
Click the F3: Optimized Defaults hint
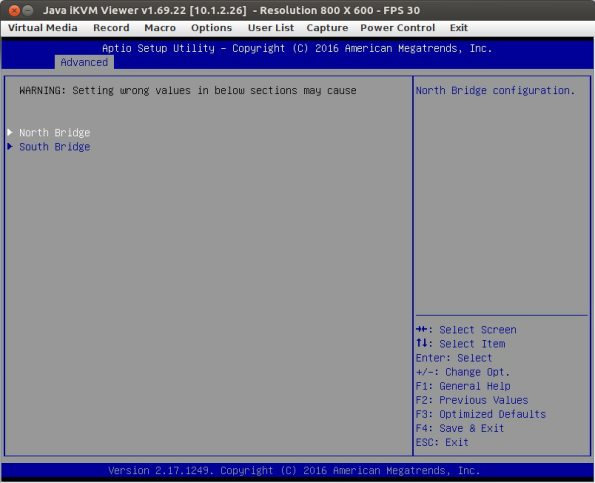[480, 414]
